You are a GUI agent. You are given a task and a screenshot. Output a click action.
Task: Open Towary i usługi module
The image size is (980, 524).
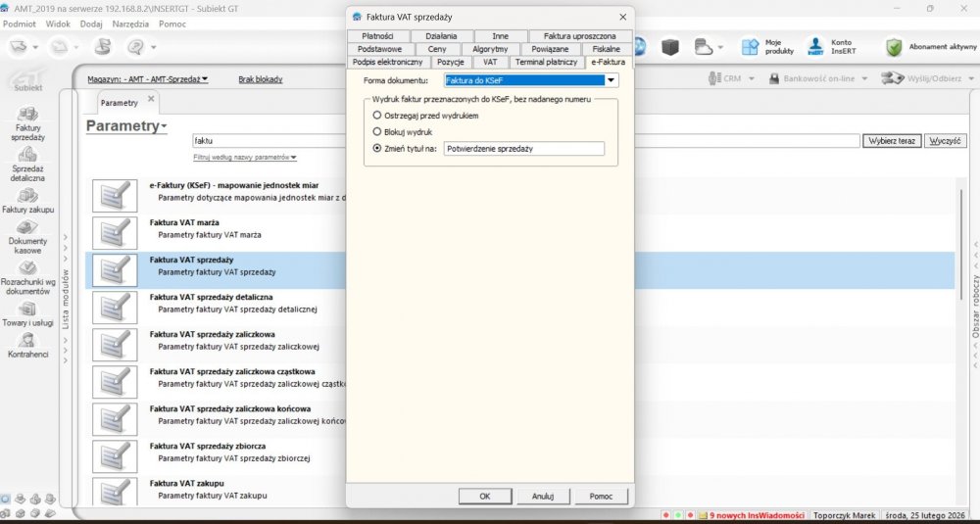[x=27, y=314]
